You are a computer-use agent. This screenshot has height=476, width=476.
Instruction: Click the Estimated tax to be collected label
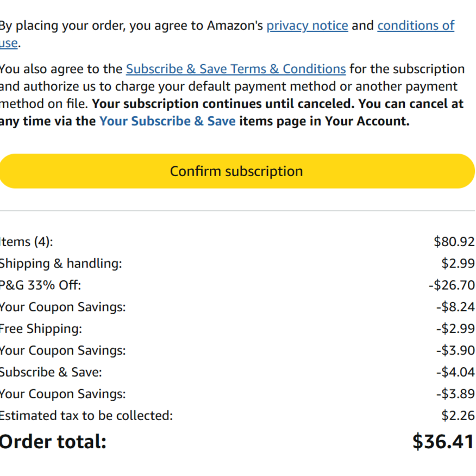click(86, 416)
